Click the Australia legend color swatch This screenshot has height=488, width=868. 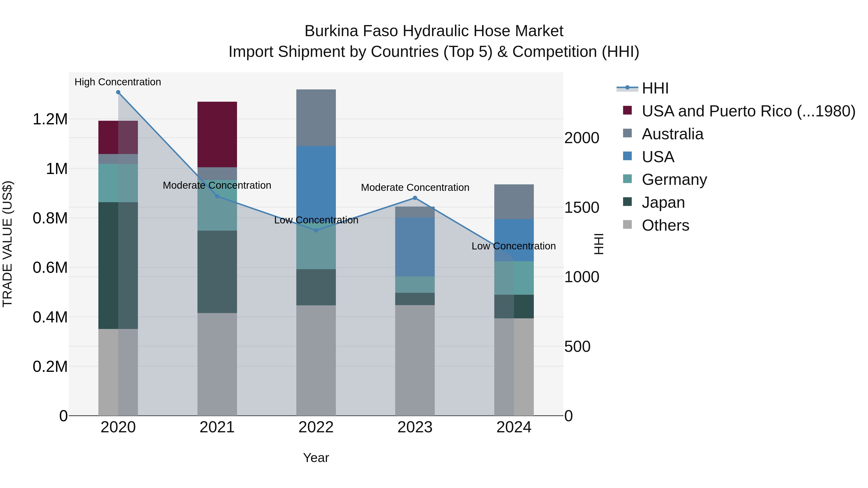coord(627,133)
